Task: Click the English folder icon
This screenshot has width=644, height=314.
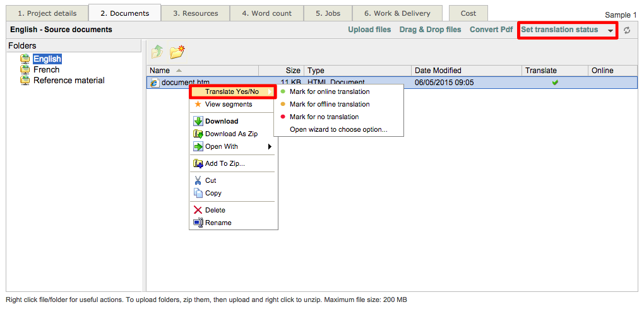Action: pos(25,59)
